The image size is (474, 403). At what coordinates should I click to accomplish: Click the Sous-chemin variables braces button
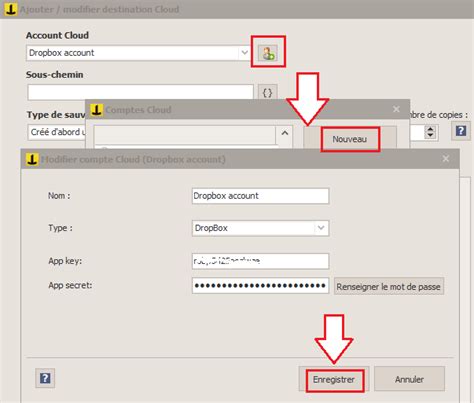[x=268, y=92]
